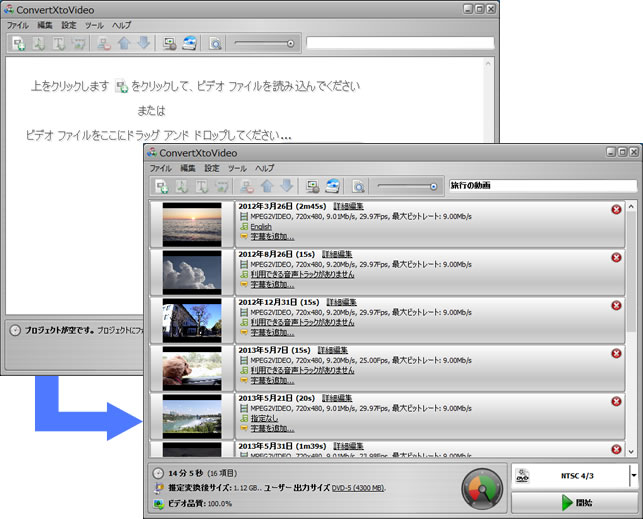Open 詳細編集 for 2013年5月7日 video
The width and height of the screenshot is (643, 519).
(333, 350)
